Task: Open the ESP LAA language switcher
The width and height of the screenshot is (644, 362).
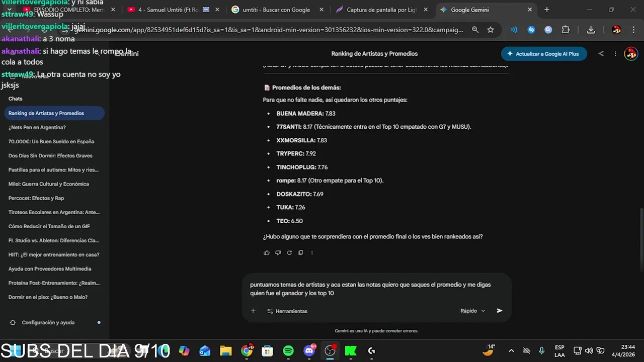Action: click(559, 351)
